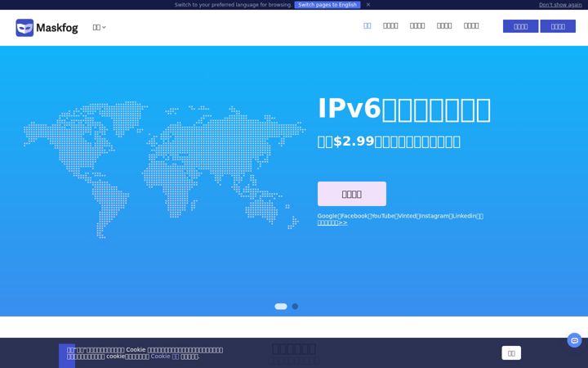Click the Google Facebook YouTube Vinted platforms text
Image resolution: width=588 pixels, height=368 pixels.
coord(400,216)
